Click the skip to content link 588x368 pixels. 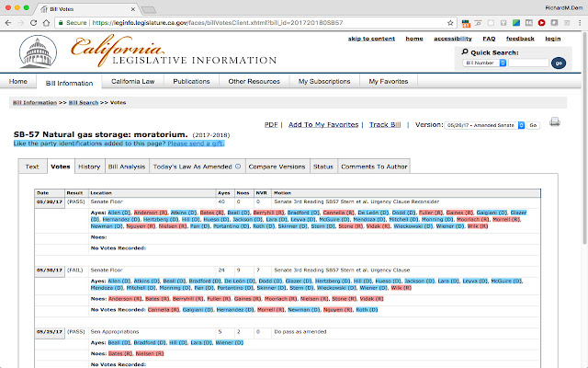tap(371, 39)
